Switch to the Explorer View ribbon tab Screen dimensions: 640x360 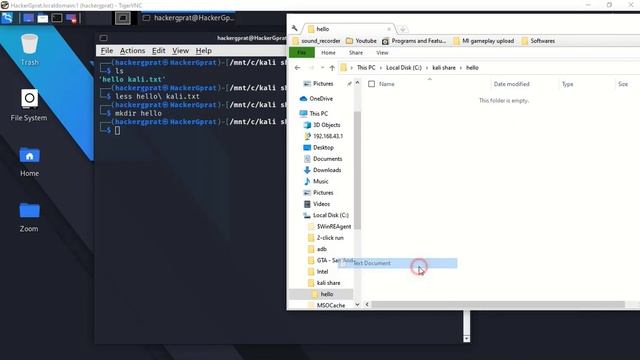(x=382, y=53)
